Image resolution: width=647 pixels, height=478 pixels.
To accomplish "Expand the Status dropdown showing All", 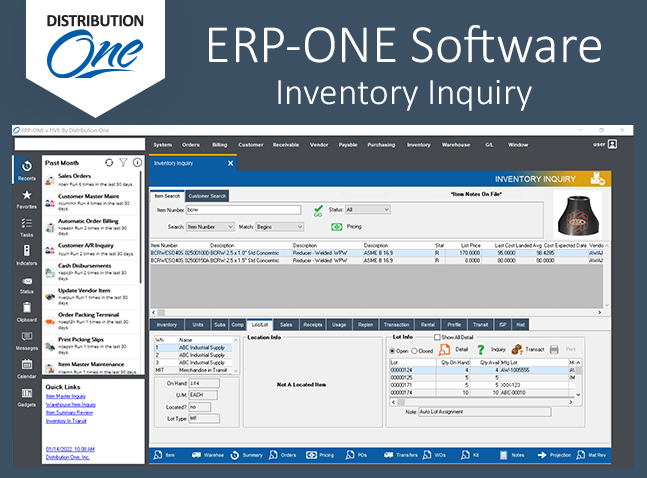I will 368,210.
